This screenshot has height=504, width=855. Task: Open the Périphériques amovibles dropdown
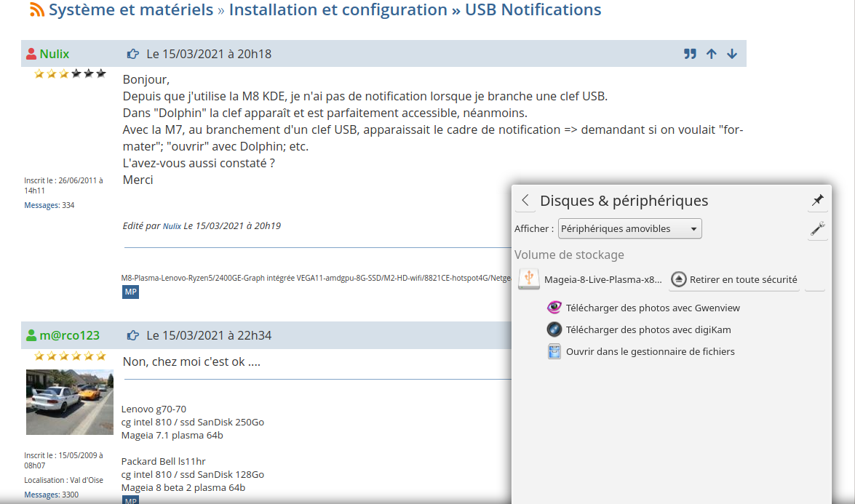(x=630, y=229)
